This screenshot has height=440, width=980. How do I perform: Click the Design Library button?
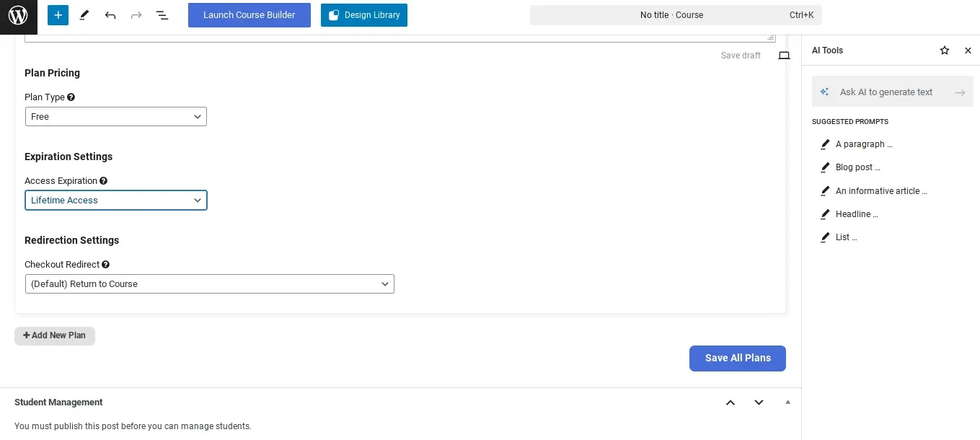click(x=364, y=15)
